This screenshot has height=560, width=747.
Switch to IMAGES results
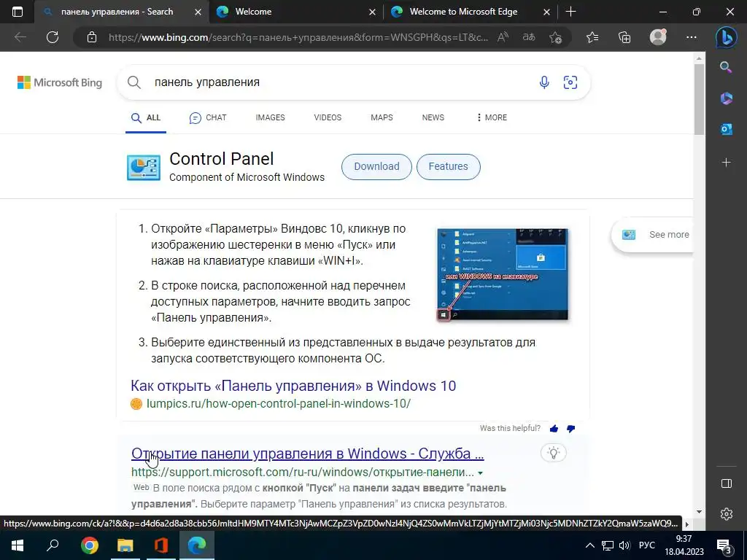[x=270, y=117]
